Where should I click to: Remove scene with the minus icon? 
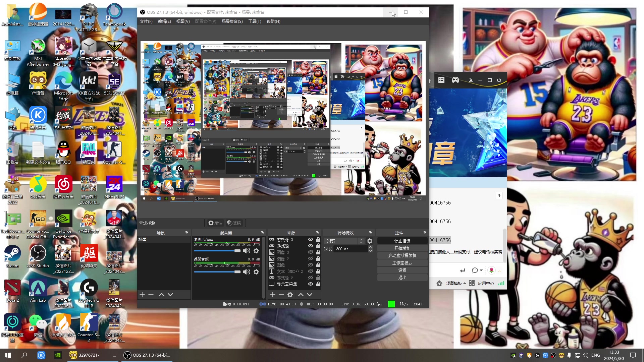tap(151, 295)
